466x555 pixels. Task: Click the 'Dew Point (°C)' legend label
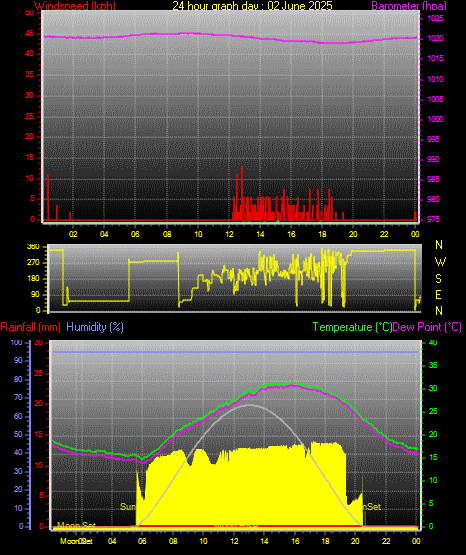tap(427, 327)
